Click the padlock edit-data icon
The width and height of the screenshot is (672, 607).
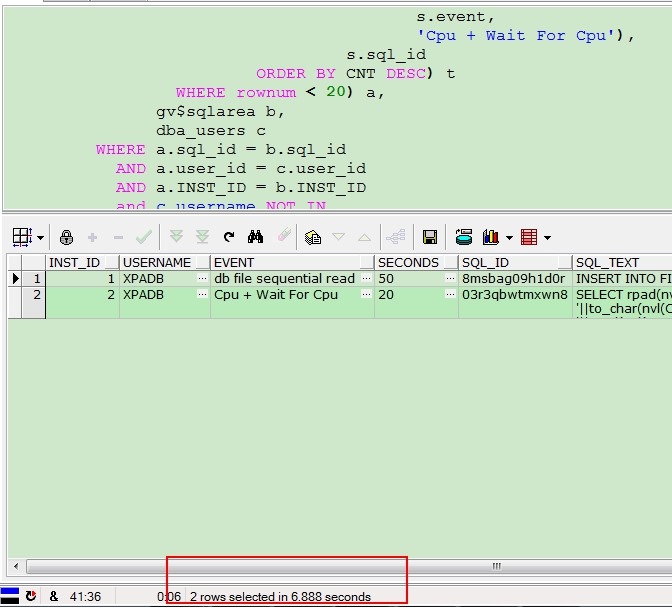click(66, 237)
